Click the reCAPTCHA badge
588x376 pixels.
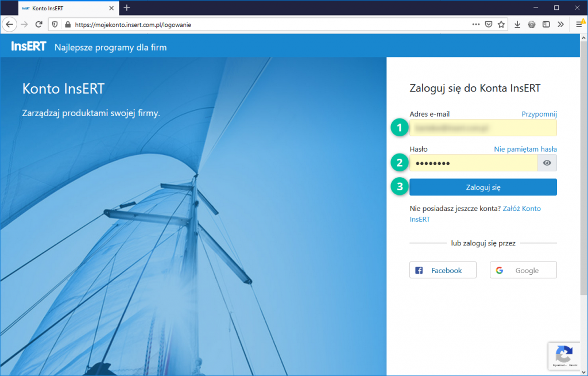564,356
